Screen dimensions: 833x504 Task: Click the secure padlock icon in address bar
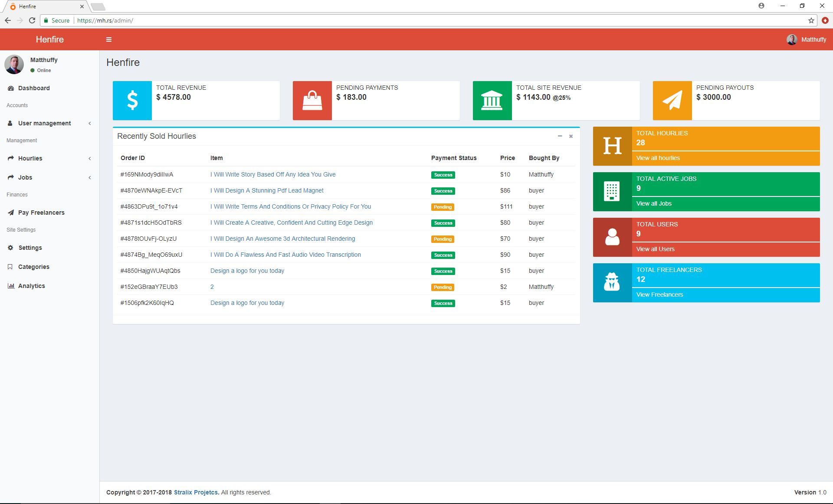[46, 20]
